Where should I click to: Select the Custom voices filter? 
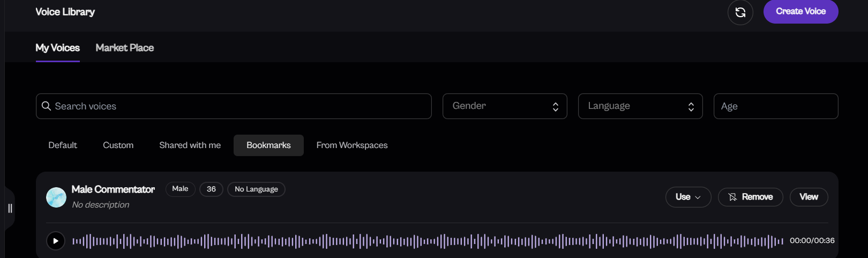[x=118, y=145]
